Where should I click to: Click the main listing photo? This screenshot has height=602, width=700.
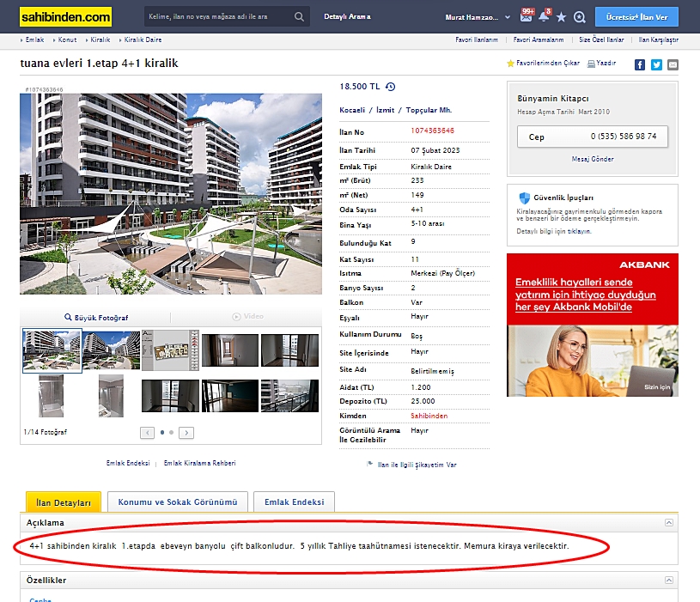click(x=171, y=194)
